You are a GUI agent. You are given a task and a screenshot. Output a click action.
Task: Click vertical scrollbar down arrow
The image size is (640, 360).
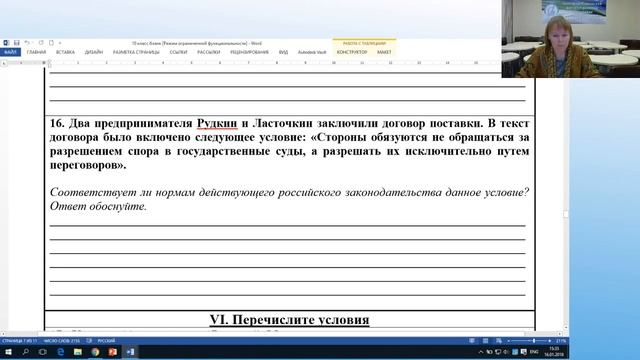566,327
